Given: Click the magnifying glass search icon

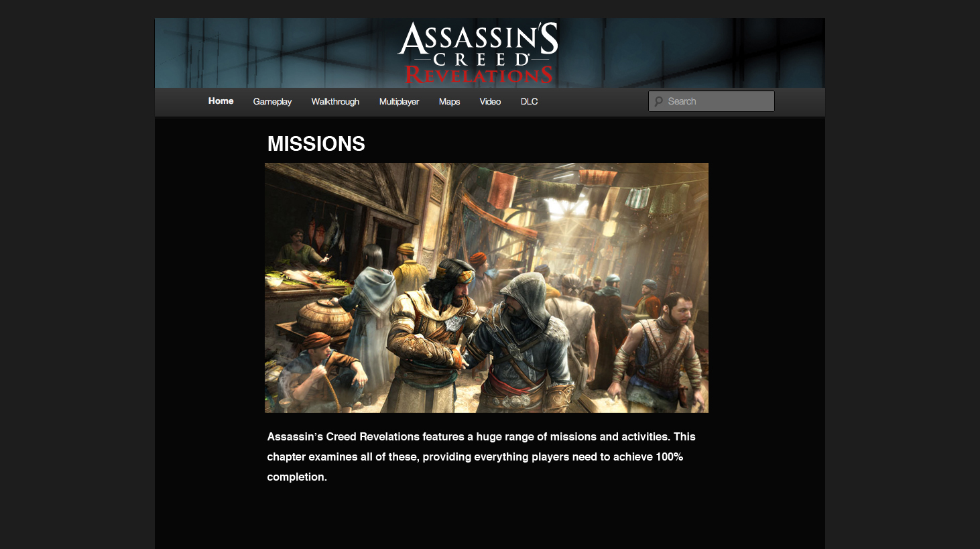Looking at the screenshot, I should pos(659,101).
